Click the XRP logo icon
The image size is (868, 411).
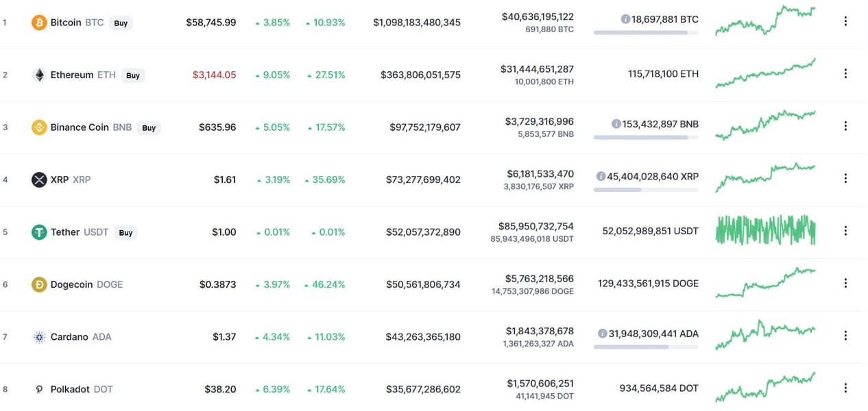[x=39, y=179]
